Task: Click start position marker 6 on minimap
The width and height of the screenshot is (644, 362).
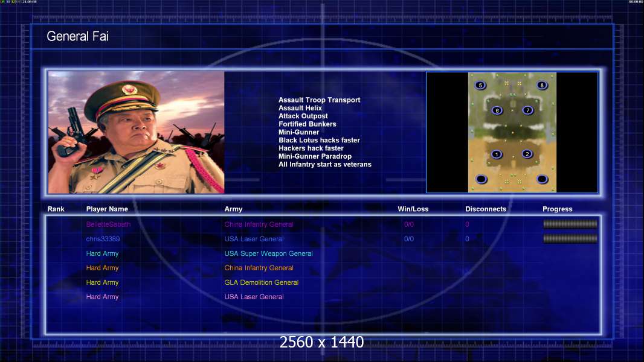Action: point(497,110)
